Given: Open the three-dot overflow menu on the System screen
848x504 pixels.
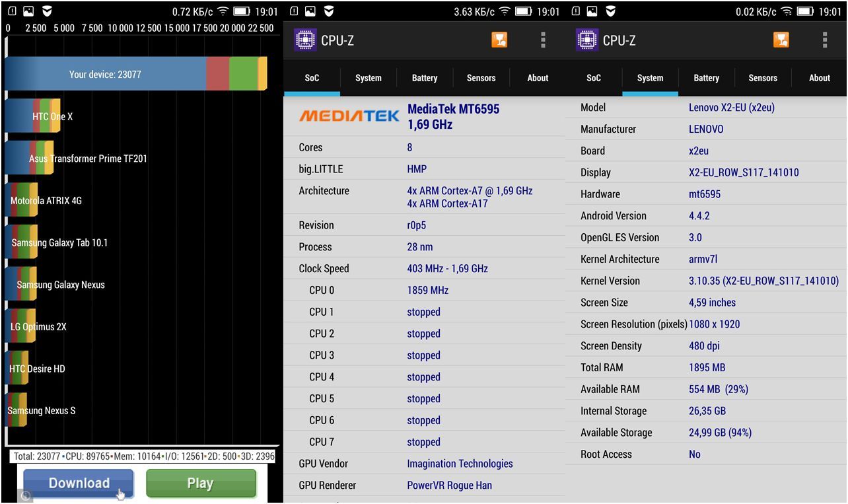Looking at the screenshot, I should pyautogui.click(x=825, y=40).
